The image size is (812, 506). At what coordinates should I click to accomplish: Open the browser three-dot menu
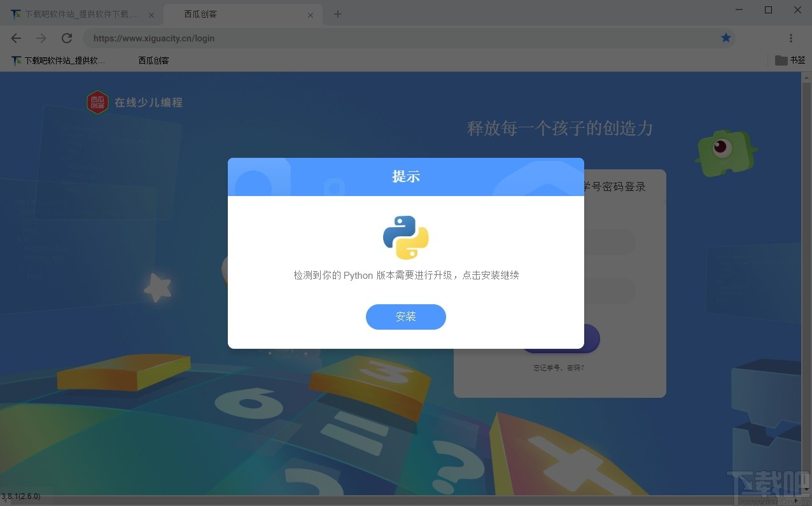(x=791, y=38)
